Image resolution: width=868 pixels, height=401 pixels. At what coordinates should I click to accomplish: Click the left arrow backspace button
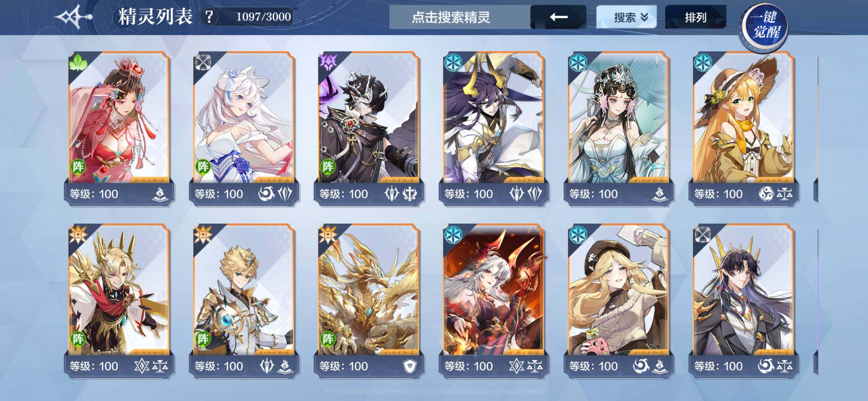(x=558, y=17)
